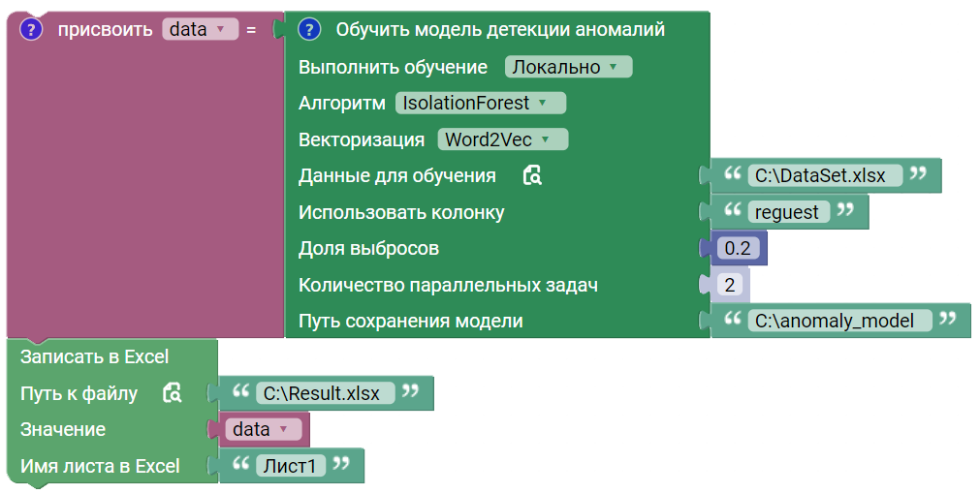Edit the 'Лист1' sheet name field
Image resolution: width=980 pixels, height=494 pixels.
(x=291, y=466)
